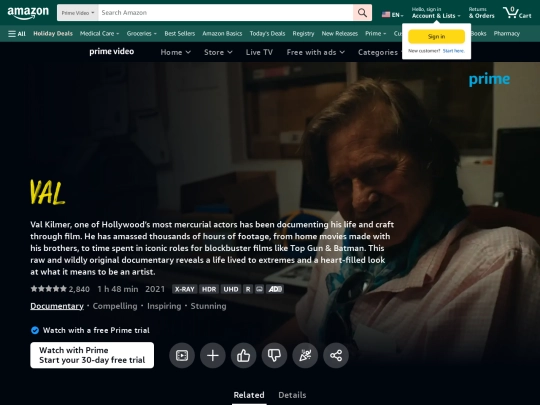Click the AD audio description badge

coord(275,289)
